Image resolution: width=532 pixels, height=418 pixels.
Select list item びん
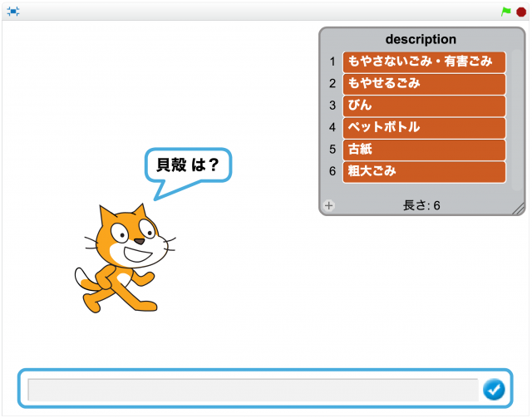point(424,106)
